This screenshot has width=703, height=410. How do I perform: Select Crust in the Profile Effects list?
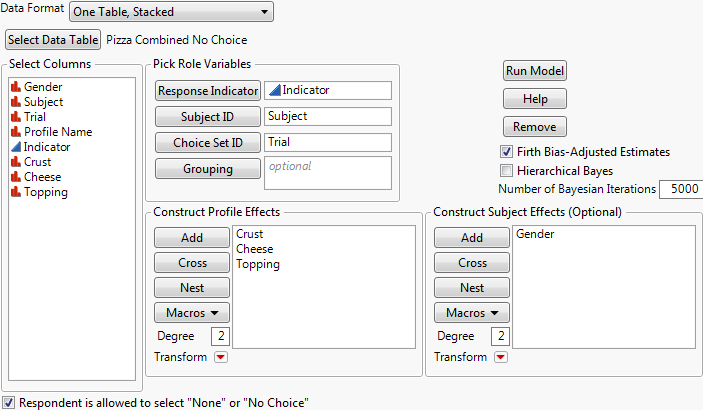point(250,234)
